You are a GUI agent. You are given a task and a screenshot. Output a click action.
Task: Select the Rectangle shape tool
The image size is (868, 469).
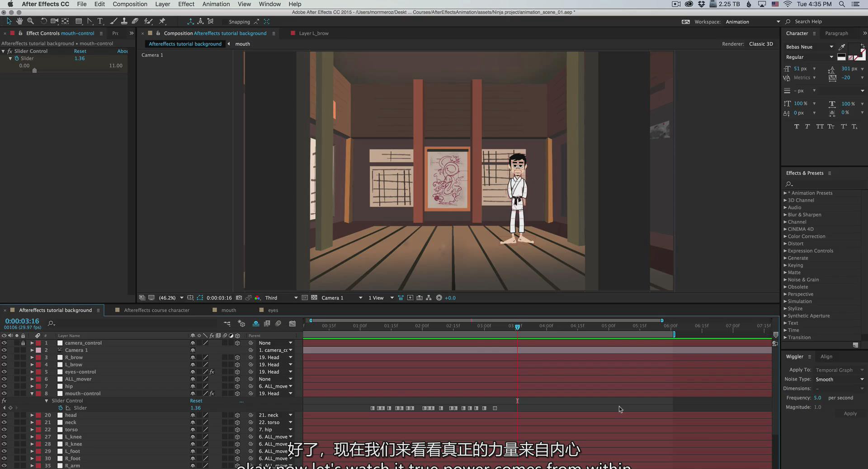(79, 21)
